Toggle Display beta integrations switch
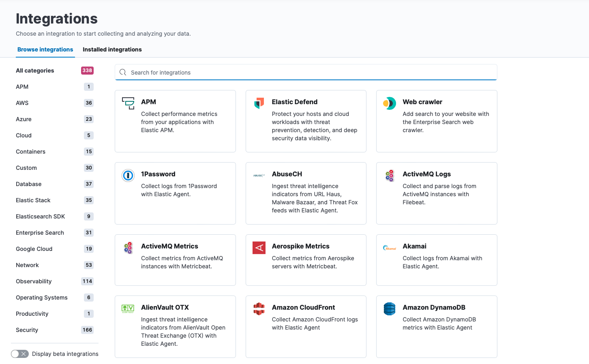This screenshot has width=589, height=364. pyautogui.click(x=20, y=354)
